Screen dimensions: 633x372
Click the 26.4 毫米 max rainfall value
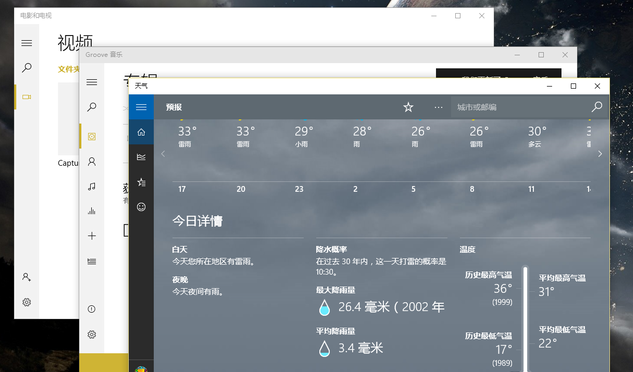pos(391,307)
